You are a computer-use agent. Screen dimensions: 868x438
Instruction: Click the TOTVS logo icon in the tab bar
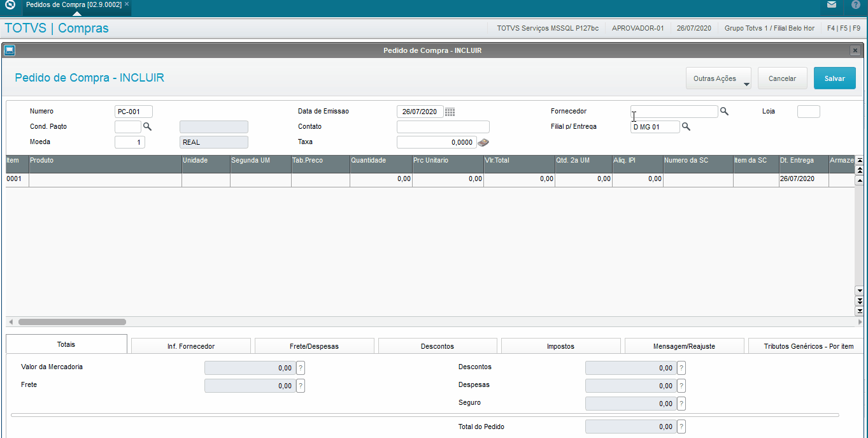coord(10,4)
